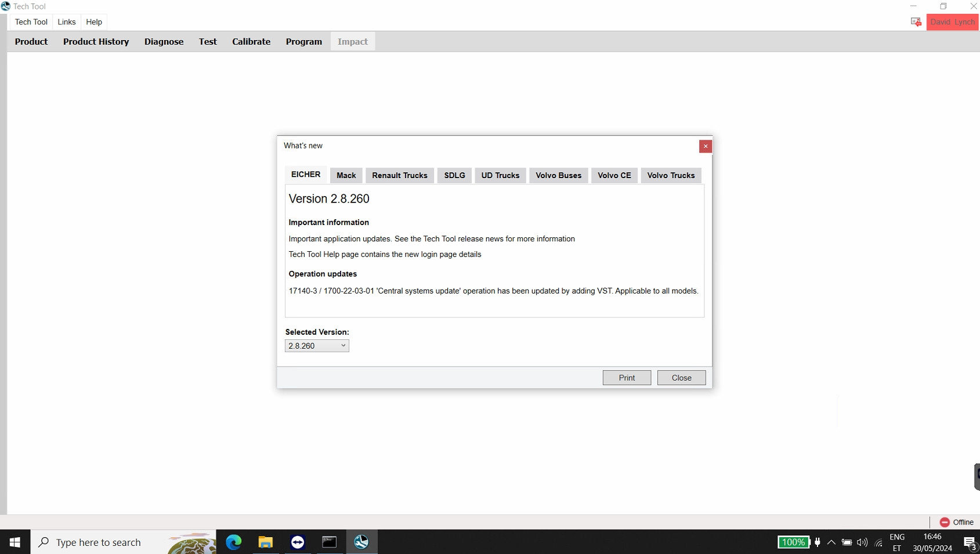Image resolution: width=980 pixels, height=554 pixels.
Task: Click the side tab handle on right edge
Action: [x=977, y=477]
